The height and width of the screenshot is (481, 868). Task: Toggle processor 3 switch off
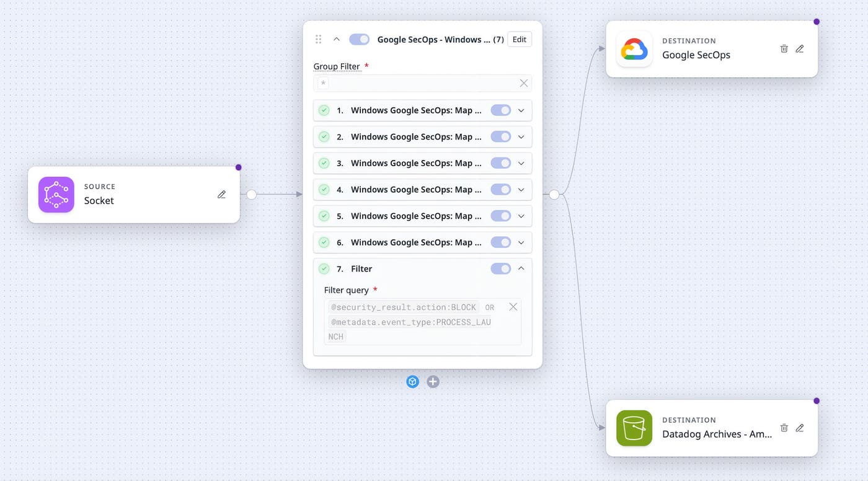pos(501,163)
